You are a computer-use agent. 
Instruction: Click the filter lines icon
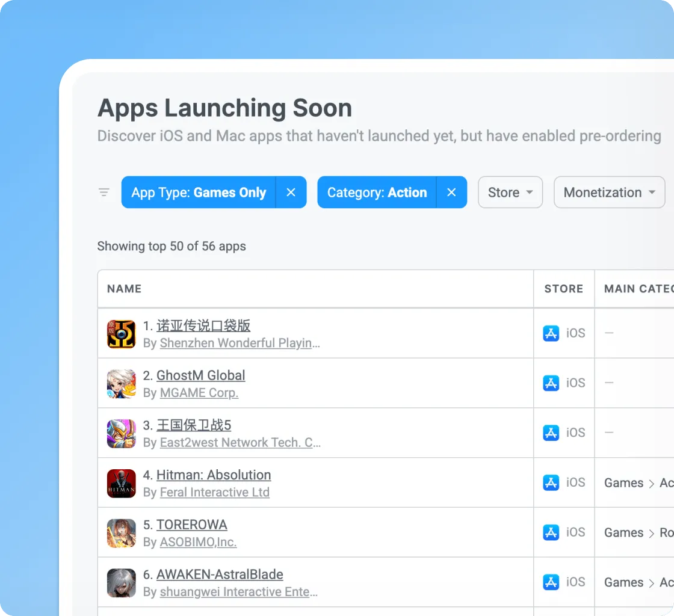(104, 192)
